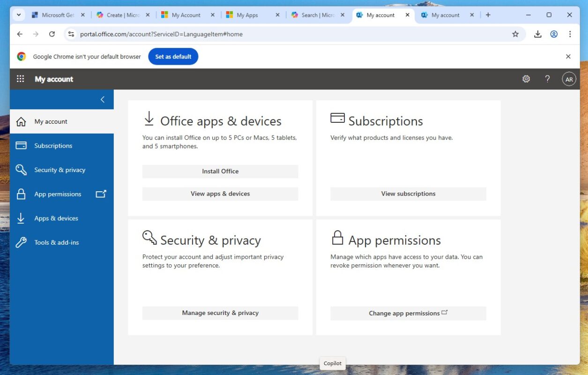Image resolution: width=588 pixels, height=375 pixels.
Task: Close the Microsoft Get tab
Action: (83, 15)
